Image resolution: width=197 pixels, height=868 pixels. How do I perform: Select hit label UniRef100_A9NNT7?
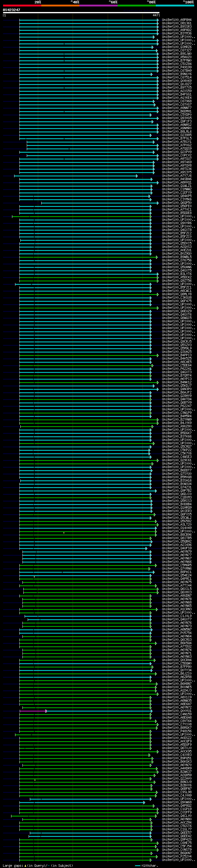pos(177,108)
